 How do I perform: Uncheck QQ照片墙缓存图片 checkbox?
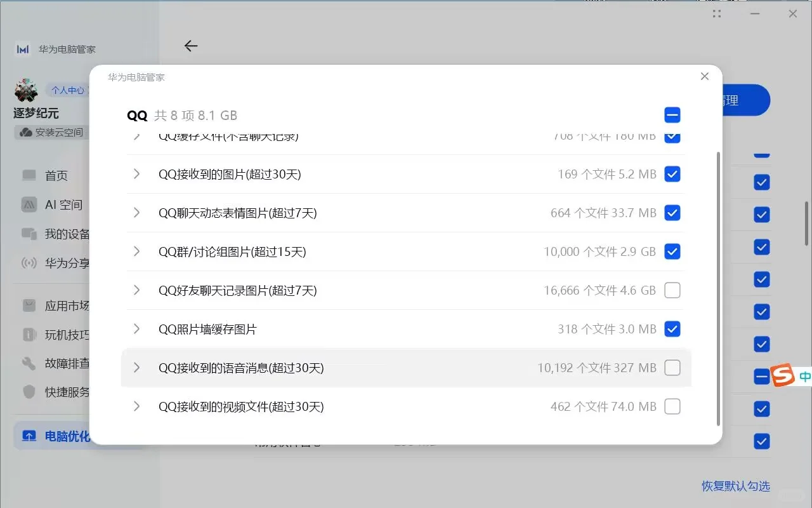coord(672,329)
